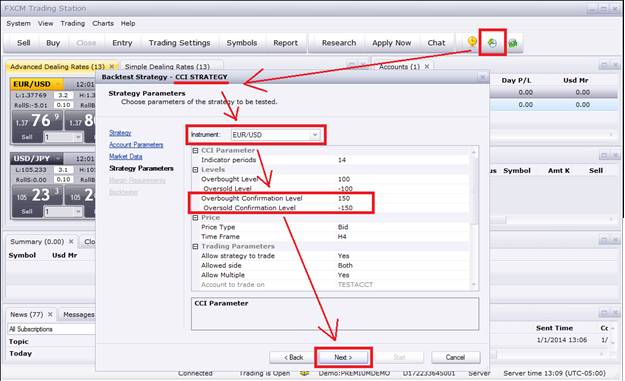Open the Charts menu
The width and height of the screenshot is (625, 381).
click(x=103, y=24)
